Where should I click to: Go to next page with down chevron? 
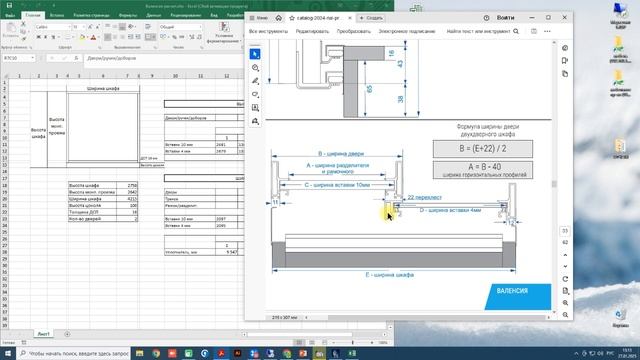click(x=565, y=267)
